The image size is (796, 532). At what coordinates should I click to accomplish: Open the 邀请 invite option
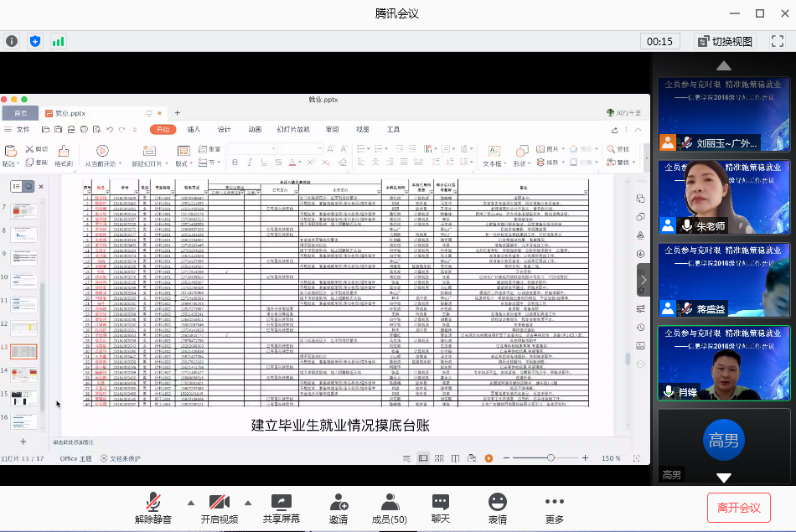click(339, 509)
